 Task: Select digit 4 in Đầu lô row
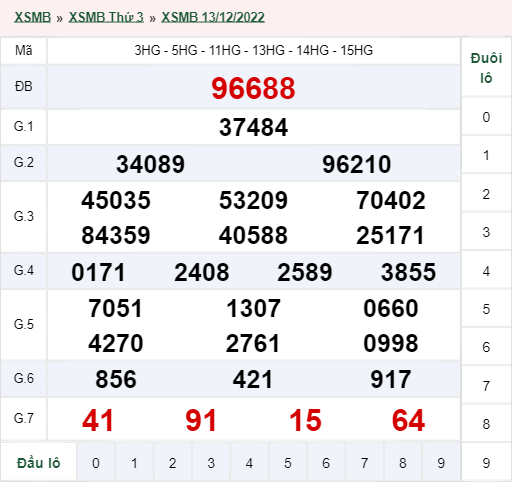[249, 463]
